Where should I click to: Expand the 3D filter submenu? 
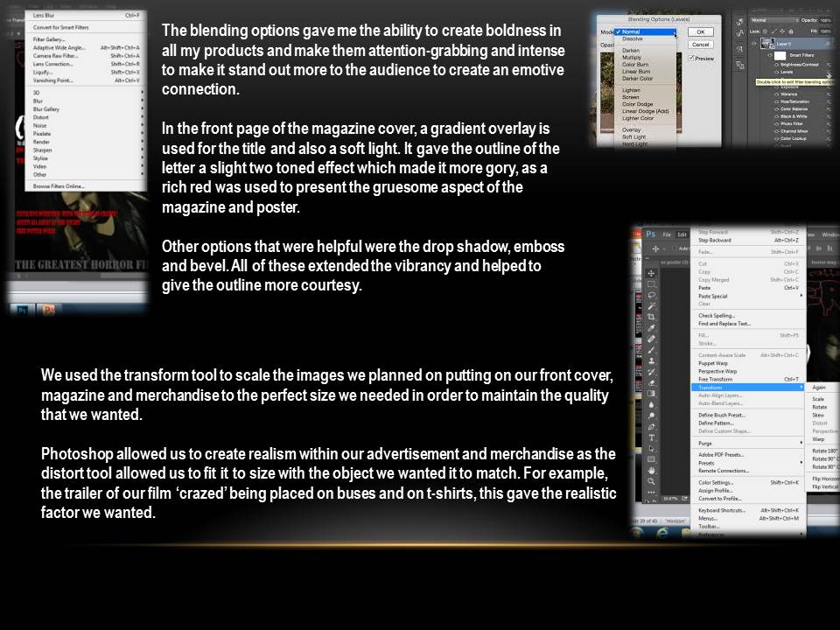click(85, 92)
